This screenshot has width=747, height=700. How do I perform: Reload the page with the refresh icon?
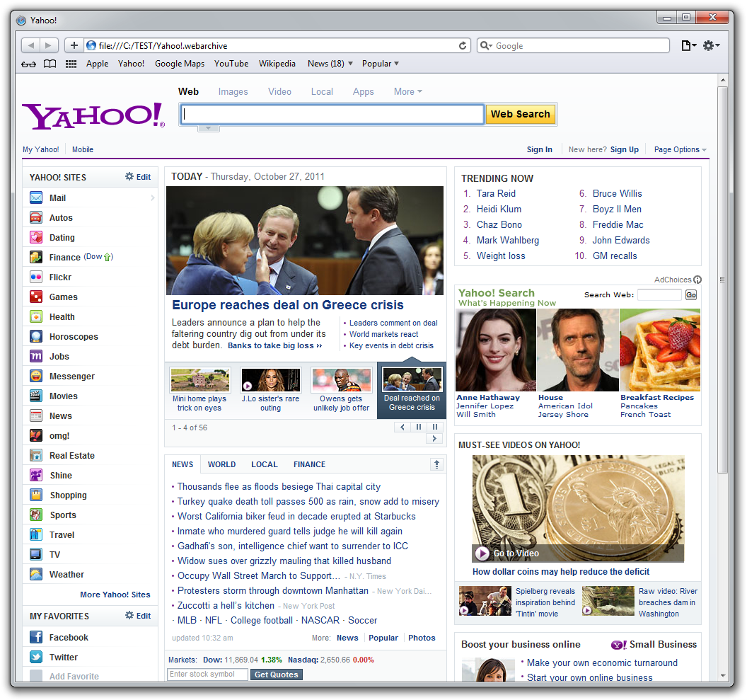462,46
